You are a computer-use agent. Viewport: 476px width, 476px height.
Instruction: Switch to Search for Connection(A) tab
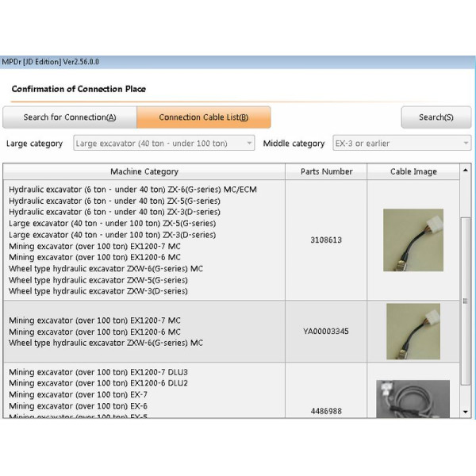tap(69, 117)
